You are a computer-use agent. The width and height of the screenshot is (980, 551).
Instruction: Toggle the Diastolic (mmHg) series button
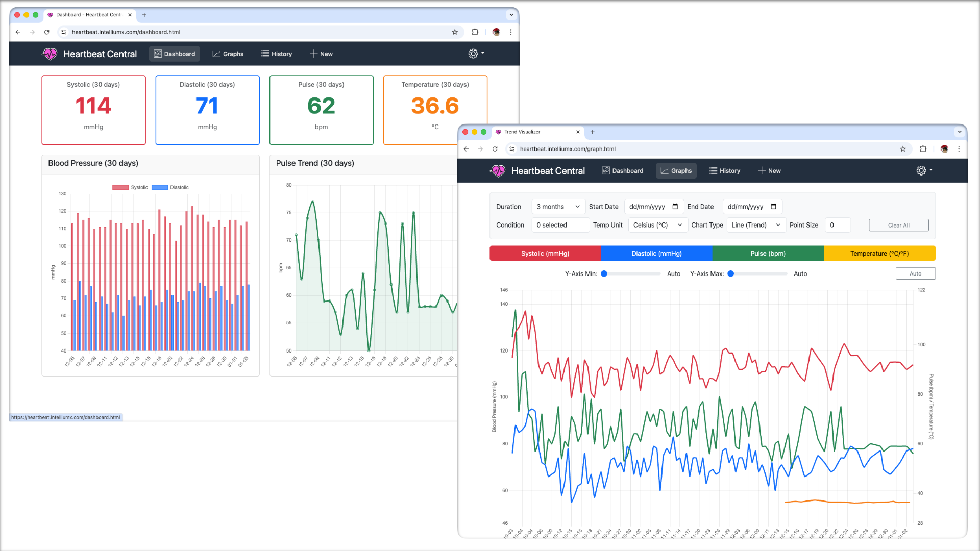tap(656, 253)
